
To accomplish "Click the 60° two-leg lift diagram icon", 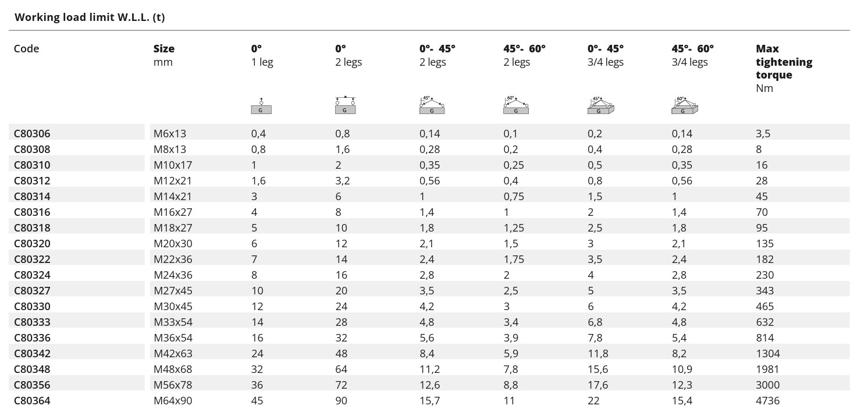I will point(516,105).
